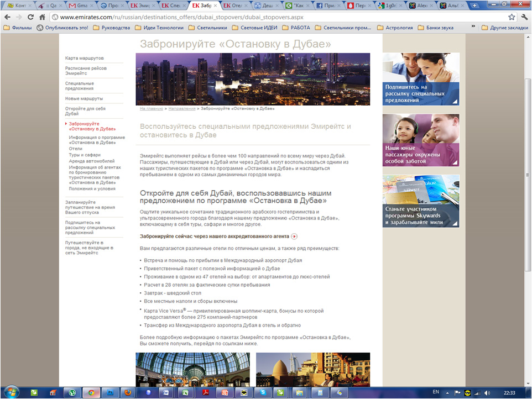This screenshot has height=399, width=532.
Task: Click the system clock showing 22:33
Action: (x=509, y=393)
